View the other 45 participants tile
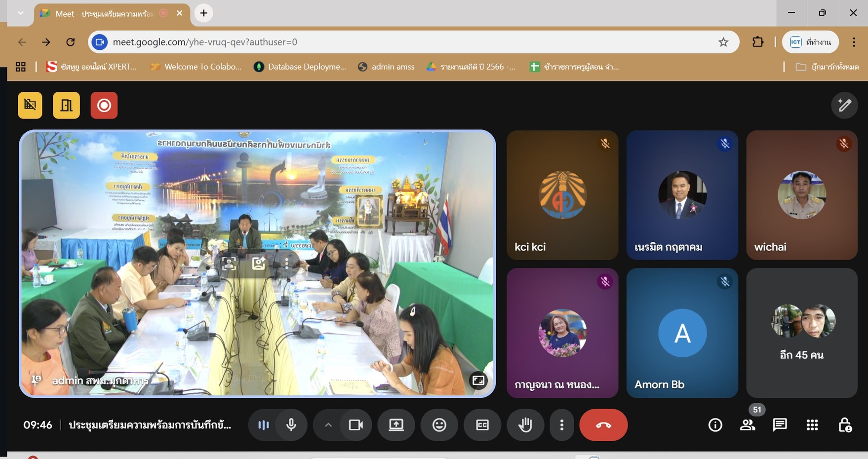 pyautogui.click(x=801, y=333)
